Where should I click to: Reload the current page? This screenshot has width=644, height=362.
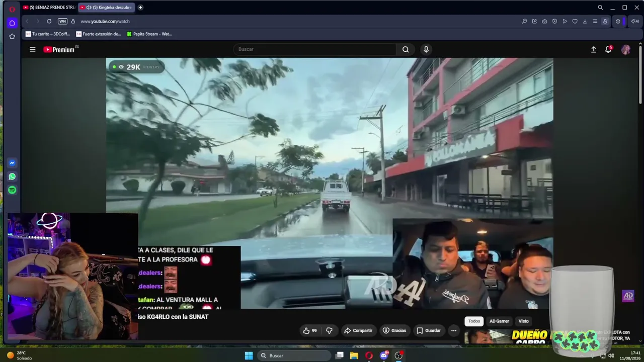pyautogui.click(x=49, y=21)
